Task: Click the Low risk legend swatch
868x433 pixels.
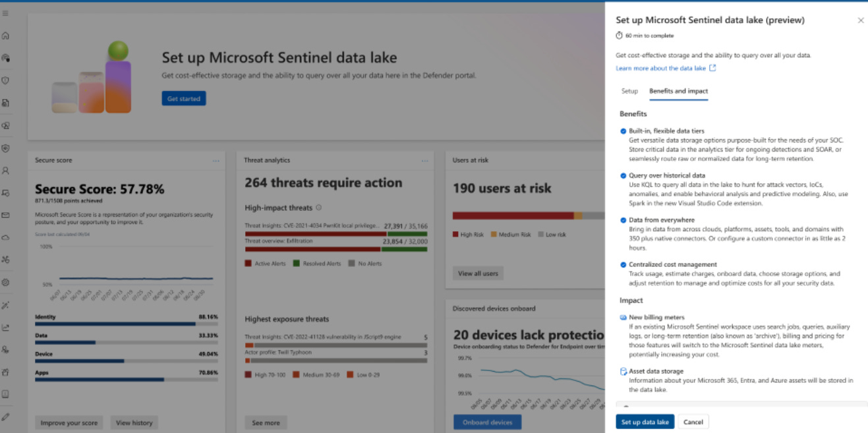Action: pos(541,234)
